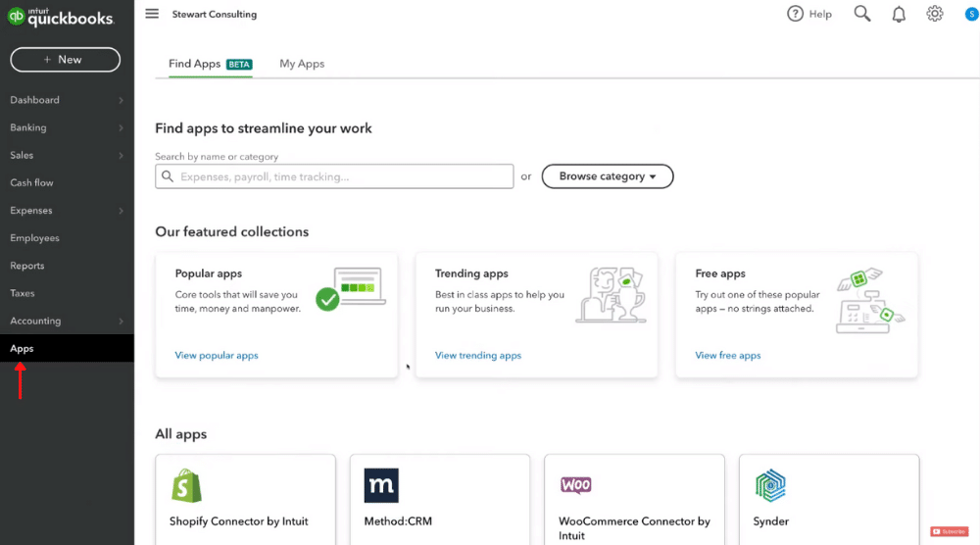Switch to the Find Apps tab
The image size is (980, 545).
[x=210, y=64]
